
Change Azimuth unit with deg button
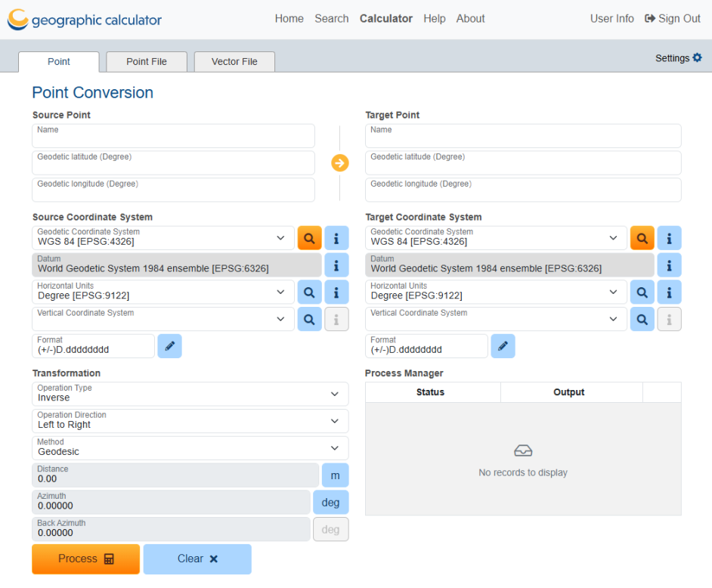[330, 502]
